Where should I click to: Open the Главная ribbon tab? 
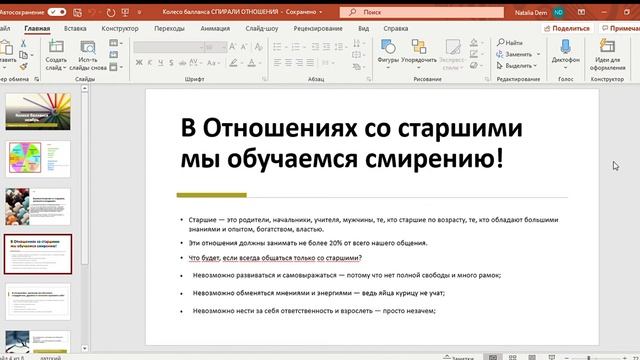pyautogui.click(x=37, y=29)
